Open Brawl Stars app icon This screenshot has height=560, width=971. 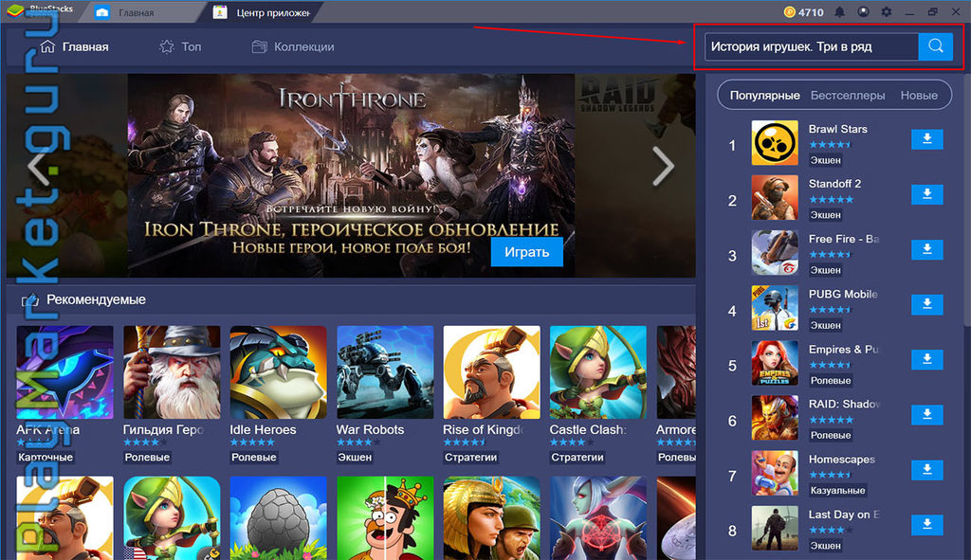pos(775,143)
